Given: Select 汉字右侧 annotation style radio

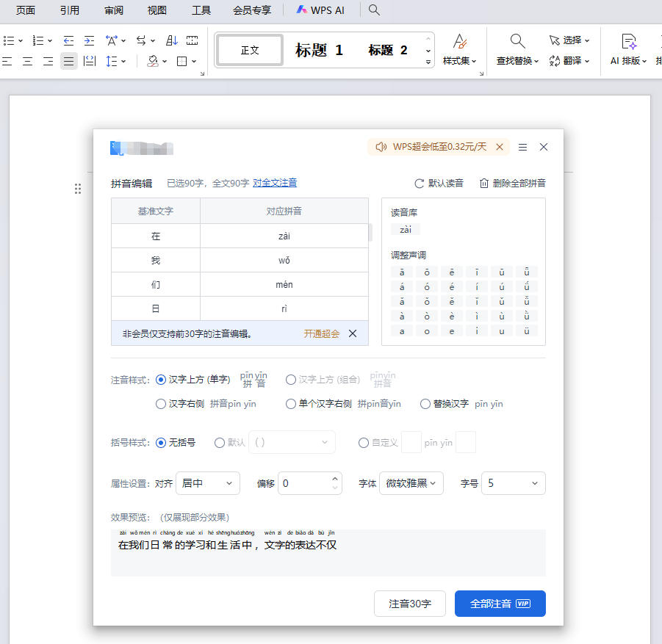Looking at the screenshot, I should (x=161, y=404).
